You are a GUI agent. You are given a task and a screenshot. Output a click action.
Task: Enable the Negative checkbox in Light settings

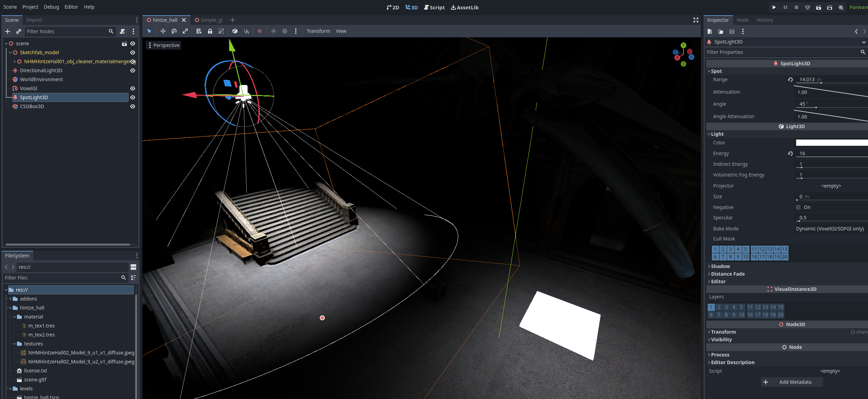[798, 207]
